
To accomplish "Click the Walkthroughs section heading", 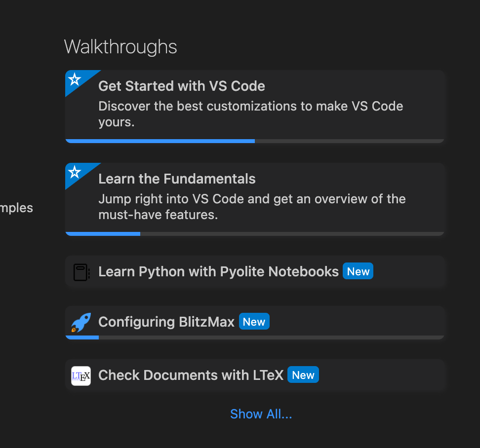I will click(x=120, y=47).
